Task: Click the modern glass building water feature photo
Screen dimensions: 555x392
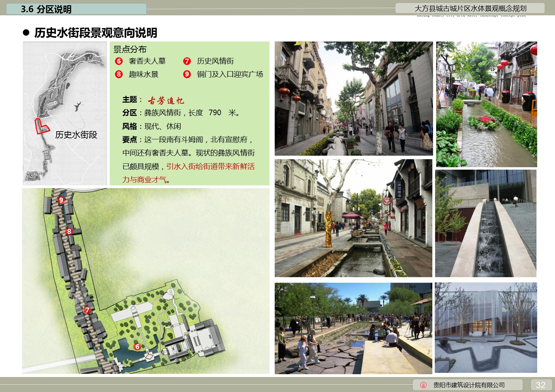Action: pyautogui.click(x=486, y=328)
